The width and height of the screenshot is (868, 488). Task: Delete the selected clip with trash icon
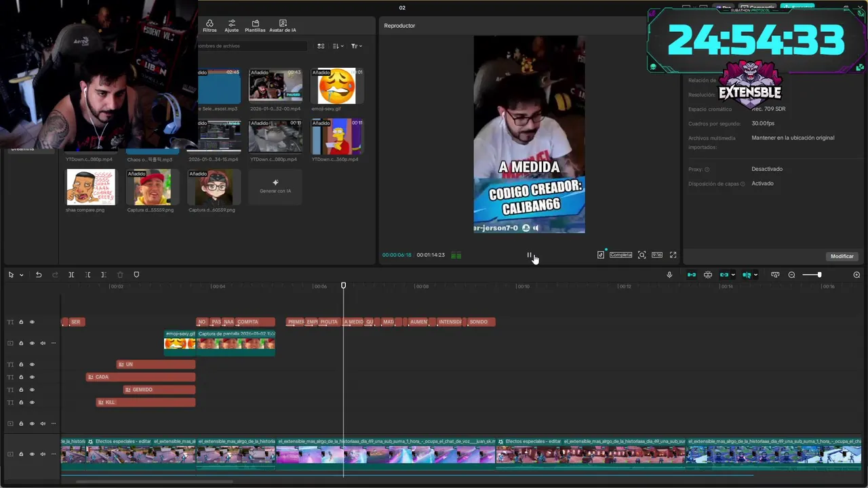(x=120, y=274)
